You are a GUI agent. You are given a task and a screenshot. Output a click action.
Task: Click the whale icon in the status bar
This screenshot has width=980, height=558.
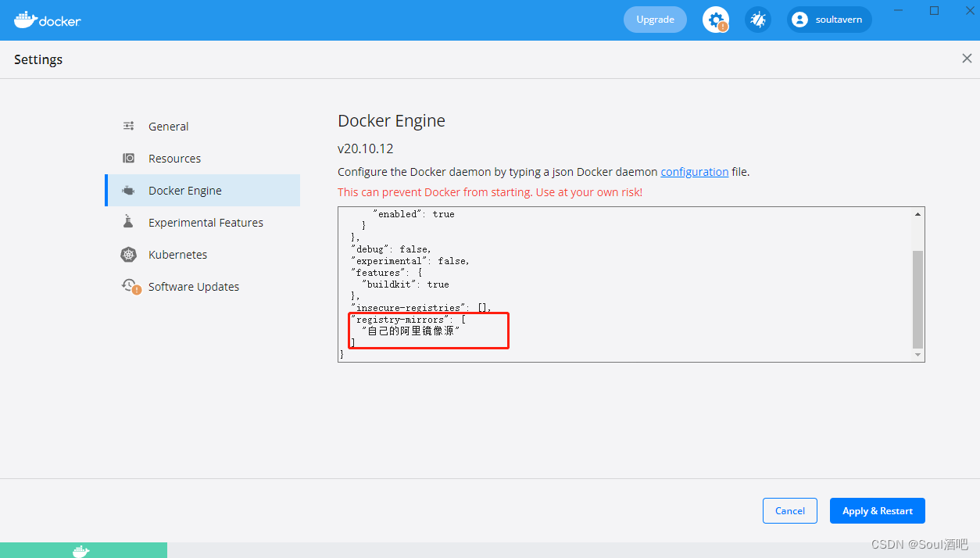[x=81, y=551]
